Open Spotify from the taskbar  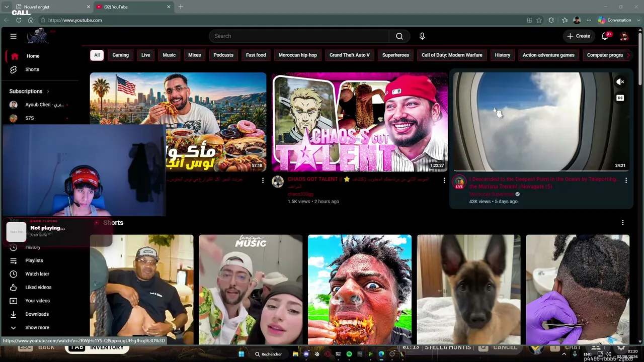(349, 354)
